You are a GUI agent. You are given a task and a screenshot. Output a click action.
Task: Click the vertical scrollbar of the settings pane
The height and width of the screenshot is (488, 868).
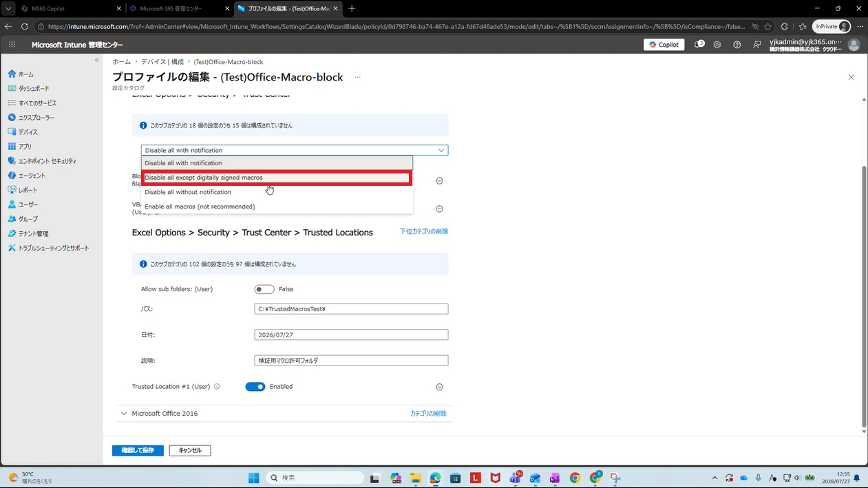pos(865,296)
